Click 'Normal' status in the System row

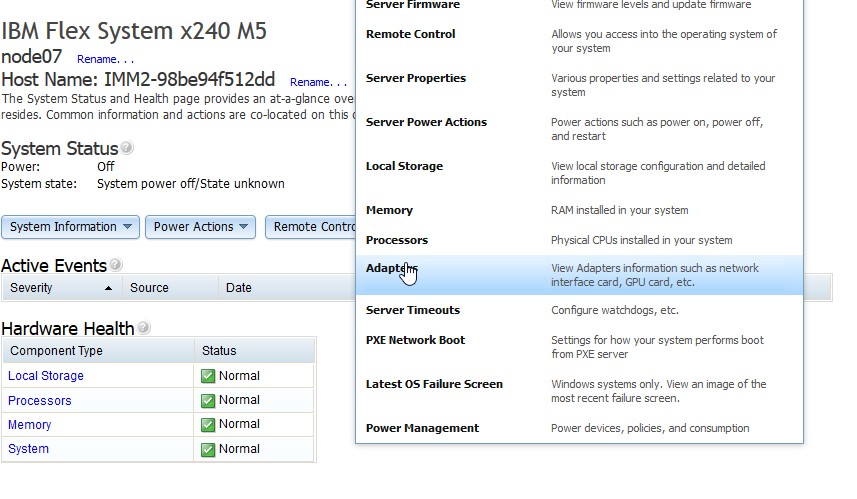click(x=239, y=449)
